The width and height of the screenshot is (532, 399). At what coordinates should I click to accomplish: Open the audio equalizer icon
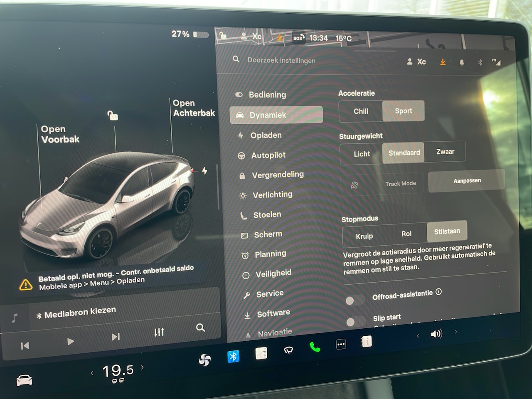[159, 332]
